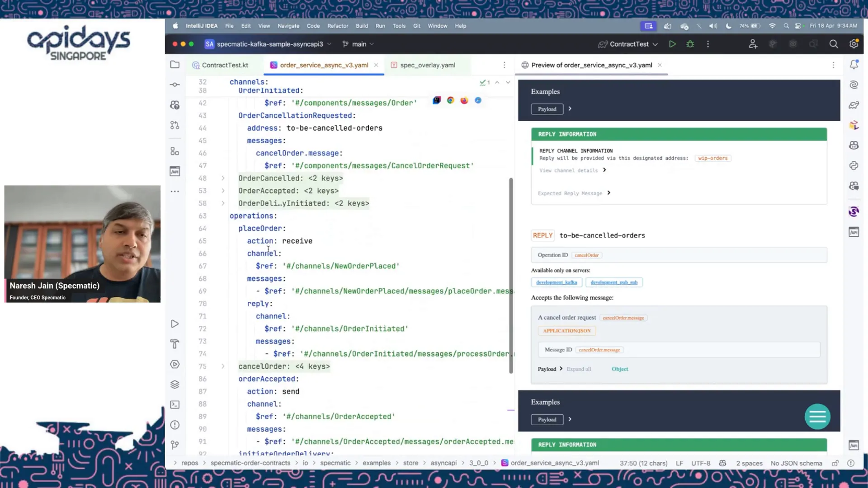Expand the cancelOrder folded block
Viewport: 868px width, 488px height.
pyautogui.click(x=223, y=366)
